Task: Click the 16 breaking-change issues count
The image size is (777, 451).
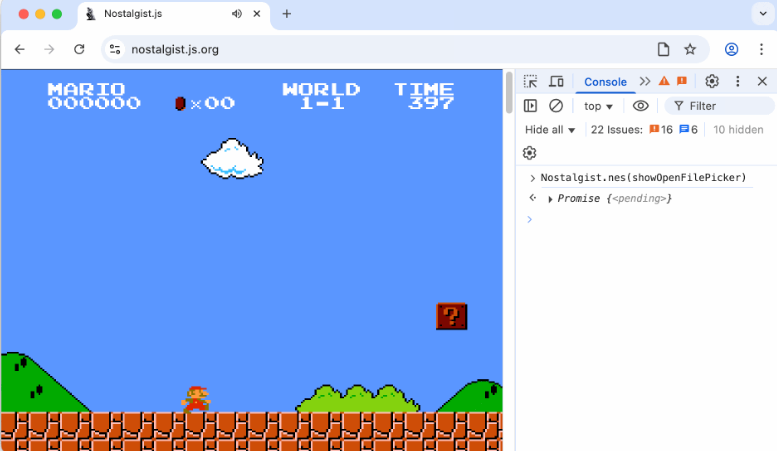Action: point(661,130)
